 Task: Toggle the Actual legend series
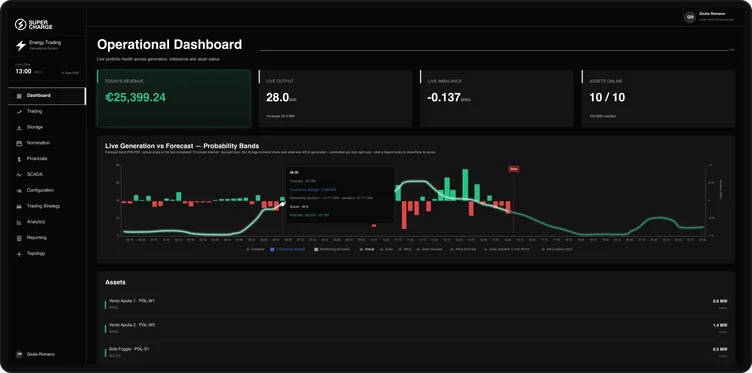pos(367,249)
